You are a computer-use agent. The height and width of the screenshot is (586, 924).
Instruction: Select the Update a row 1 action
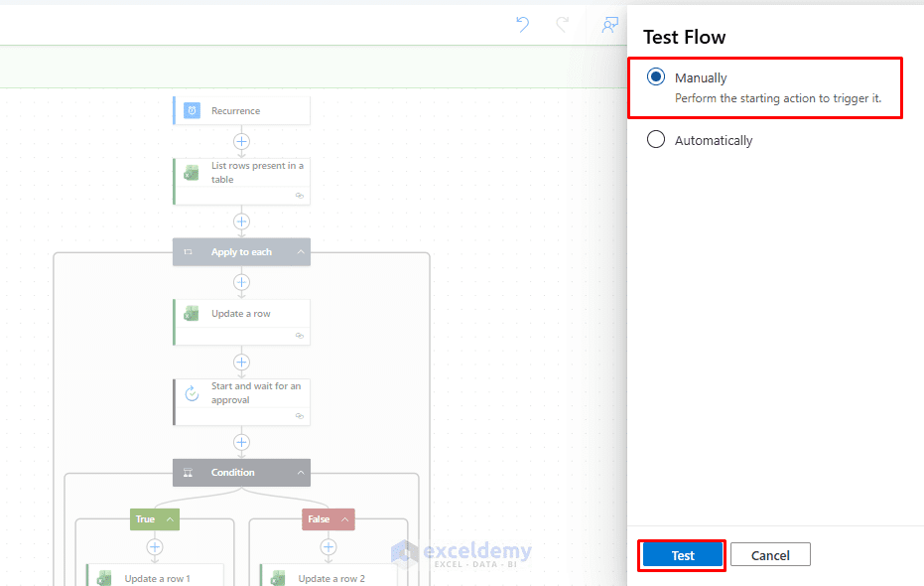pos(156,575)
